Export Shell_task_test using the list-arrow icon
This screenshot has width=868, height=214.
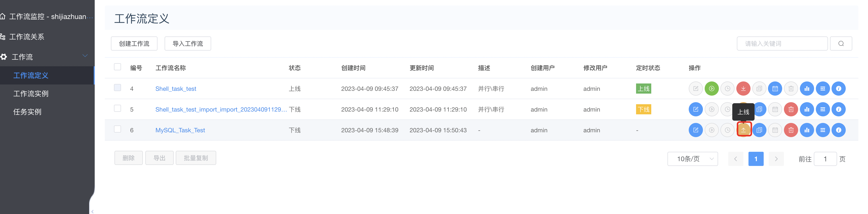822,89
